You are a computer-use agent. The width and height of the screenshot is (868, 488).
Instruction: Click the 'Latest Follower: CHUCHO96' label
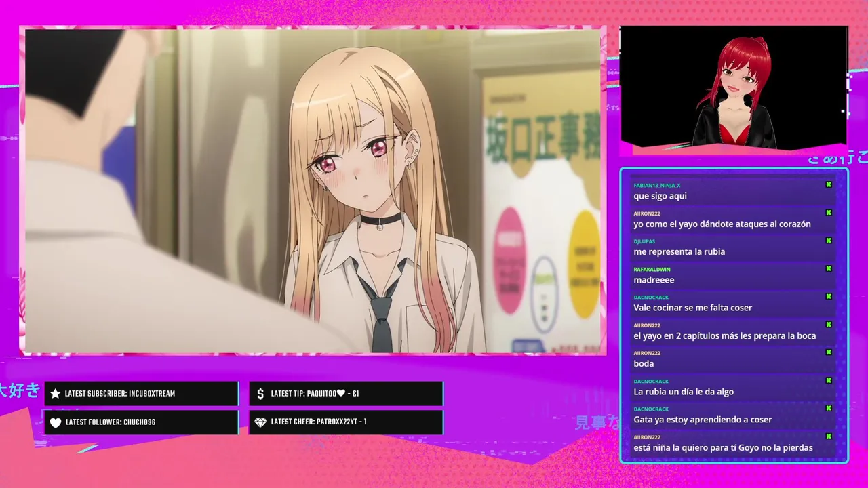[x=111, y=422]
